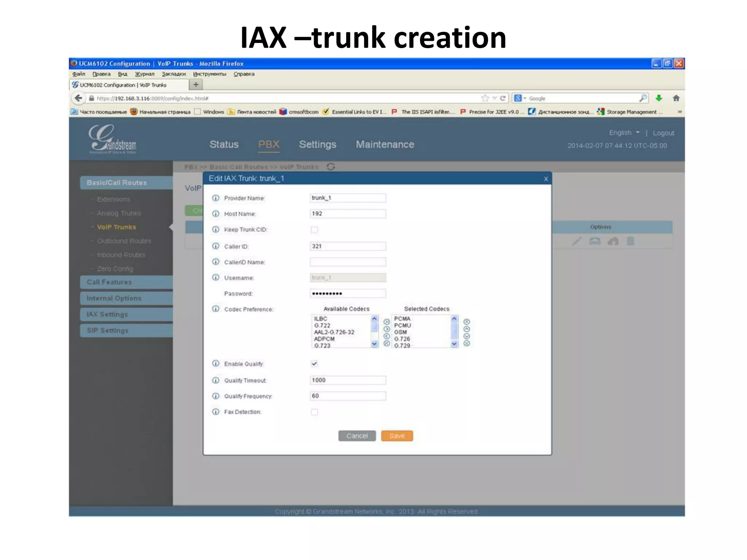Show info tooltip for Codec Preference

click(x=216, y=309)
